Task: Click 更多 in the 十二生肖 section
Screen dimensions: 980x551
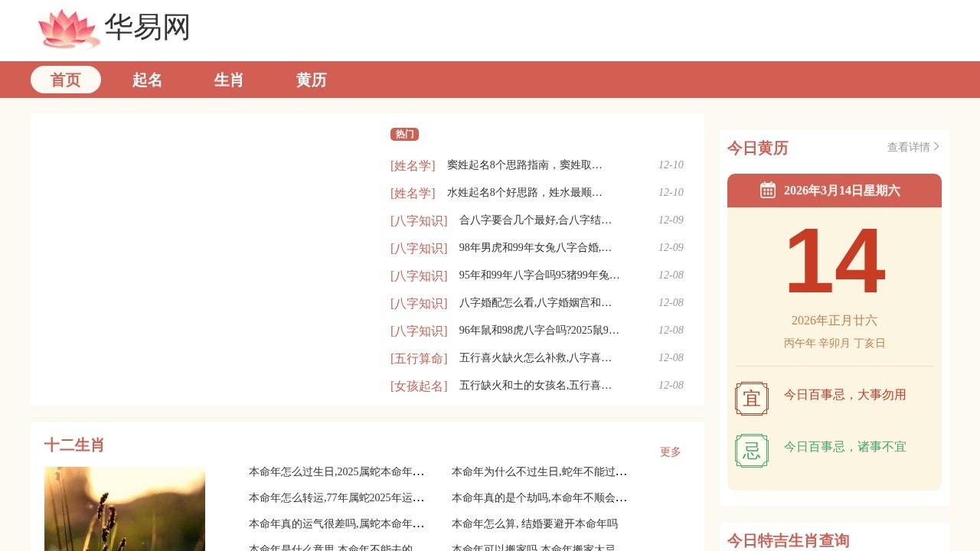Action: point(670,452)
